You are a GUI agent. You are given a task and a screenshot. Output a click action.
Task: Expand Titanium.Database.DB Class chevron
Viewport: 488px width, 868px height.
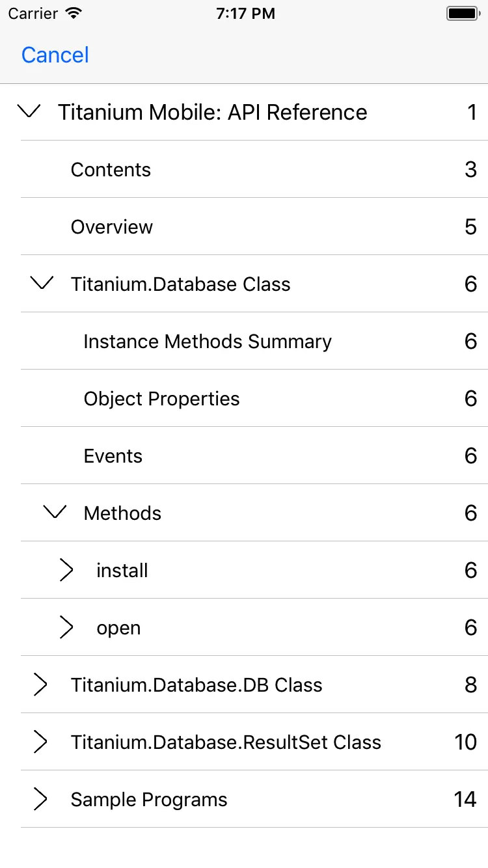tap(41, 685)
